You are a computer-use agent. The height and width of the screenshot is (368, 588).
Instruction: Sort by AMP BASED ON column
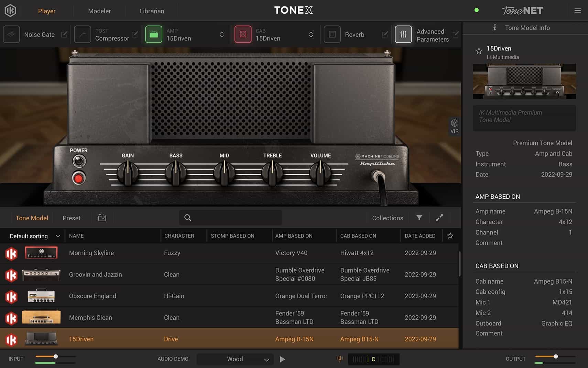click(294, 236)
